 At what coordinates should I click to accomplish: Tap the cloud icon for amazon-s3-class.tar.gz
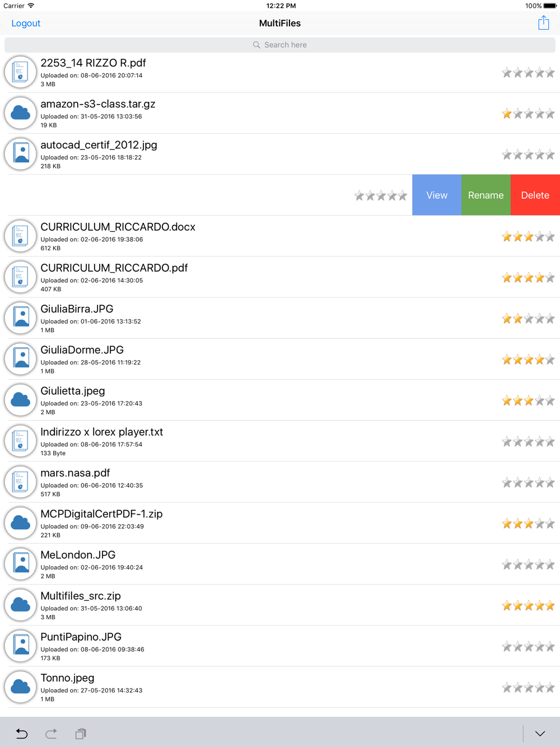(x=21, y=113)
